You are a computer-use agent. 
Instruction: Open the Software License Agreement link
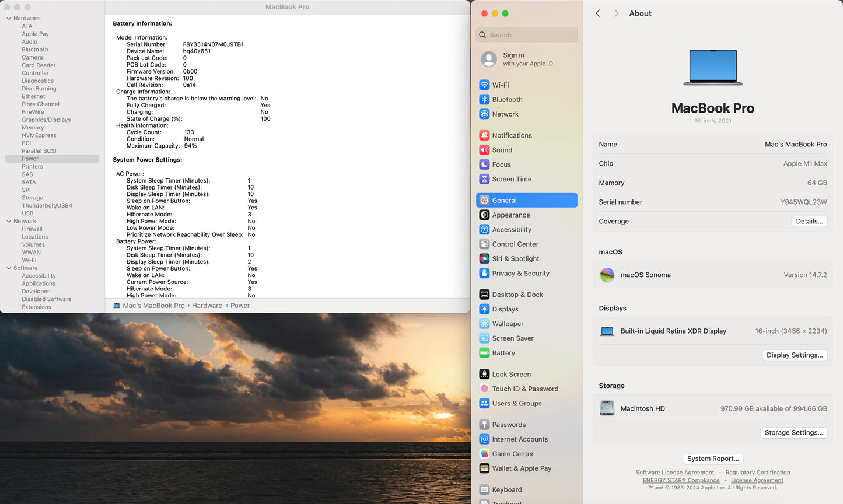[x=674, y=473]
